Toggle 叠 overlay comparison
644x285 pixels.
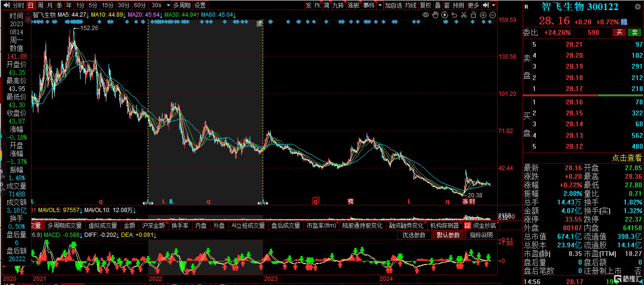coord(438,5)
